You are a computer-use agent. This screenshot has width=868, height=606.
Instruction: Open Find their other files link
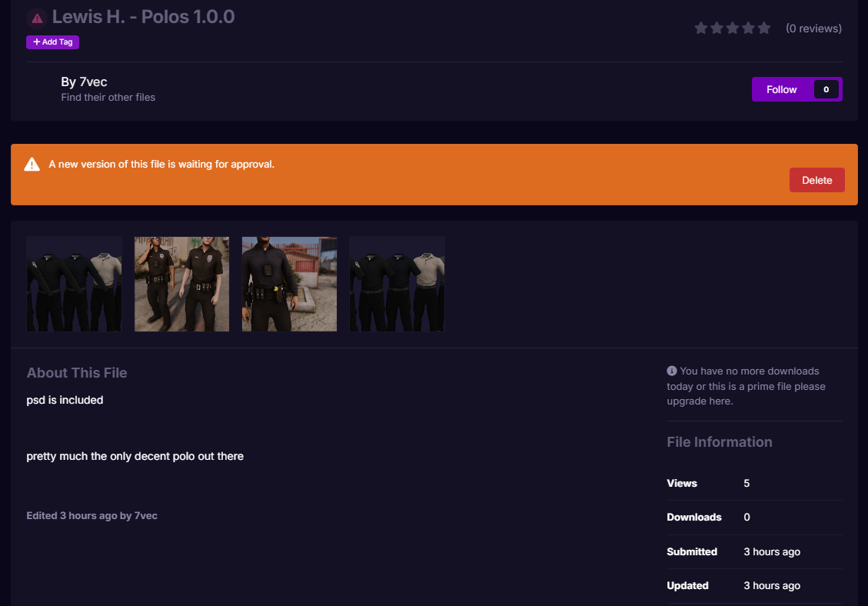108,98
